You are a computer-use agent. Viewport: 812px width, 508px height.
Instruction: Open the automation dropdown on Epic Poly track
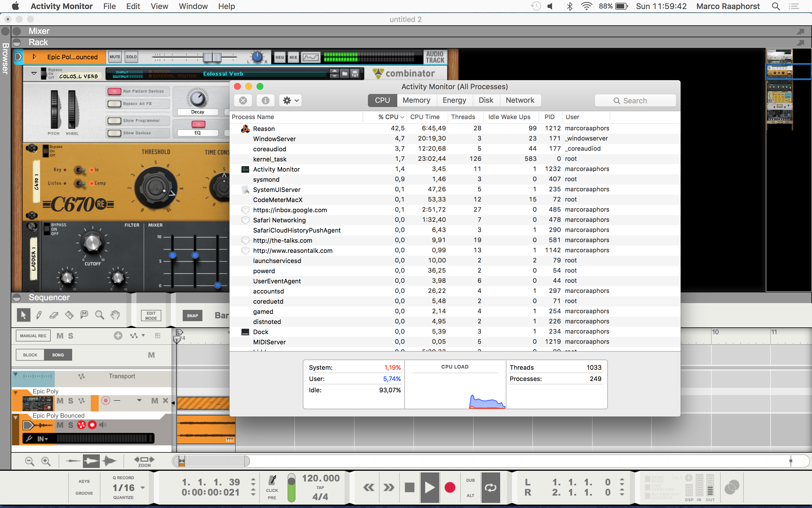(139, 400)
